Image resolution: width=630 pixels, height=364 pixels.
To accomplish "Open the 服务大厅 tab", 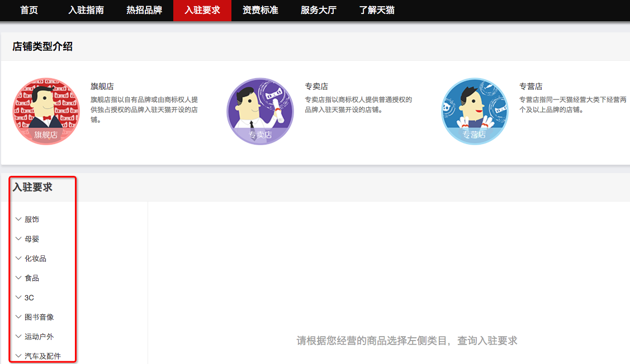I will [x=318, y=10].
